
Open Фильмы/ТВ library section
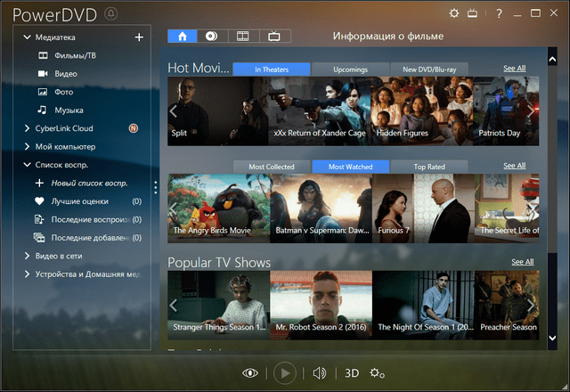point(75,55)
